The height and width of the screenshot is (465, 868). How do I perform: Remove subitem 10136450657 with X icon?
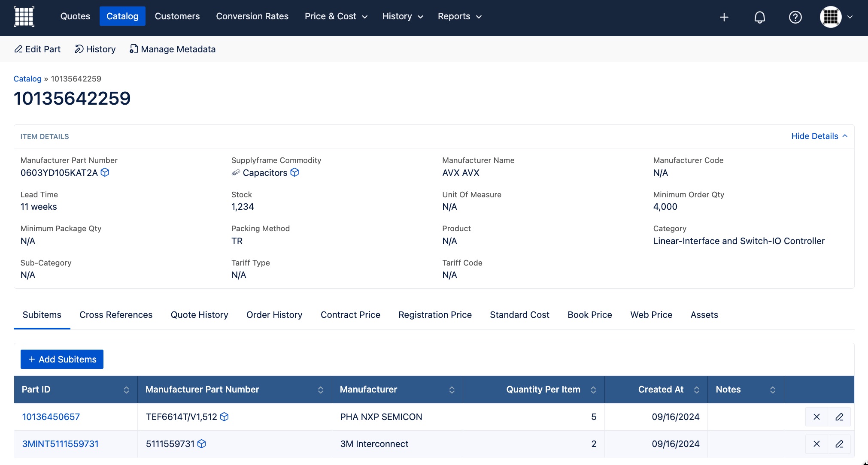816,417
